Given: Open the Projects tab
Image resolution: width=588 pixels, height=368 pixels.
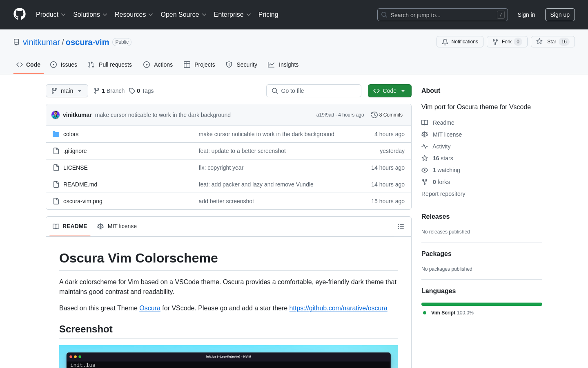Looking at the screenshot, I should (199, 65).
